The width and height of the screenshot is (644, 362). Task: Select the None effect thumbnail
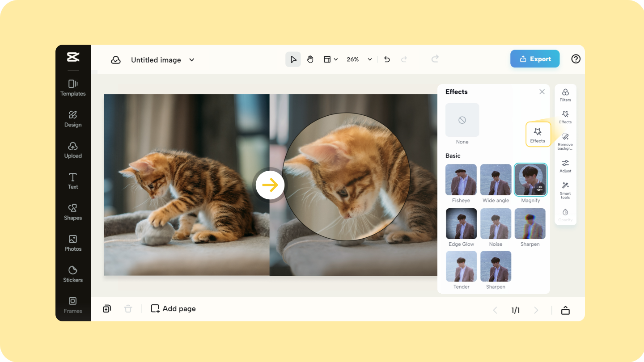click(462, 120)
